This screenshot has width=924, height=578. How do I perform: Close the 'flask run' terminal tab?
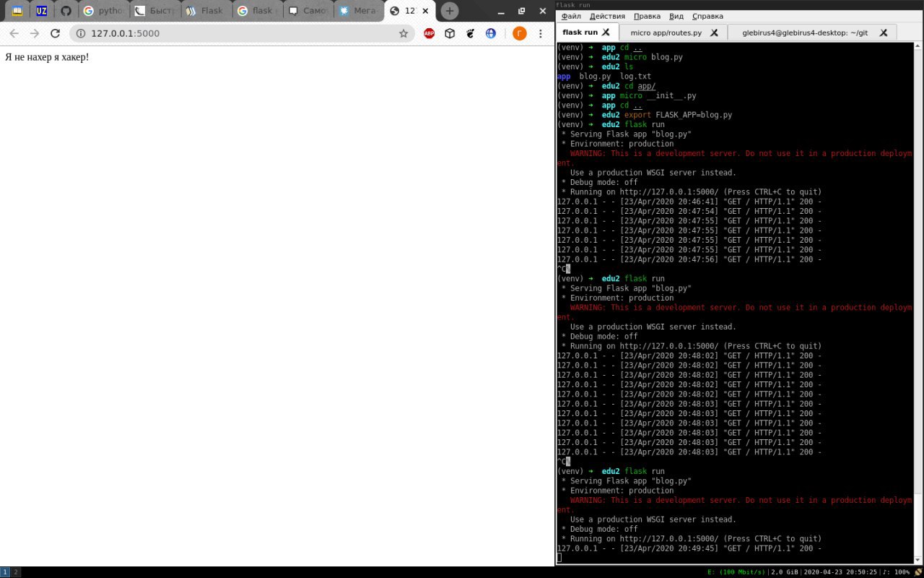click(x=606, y=33)
